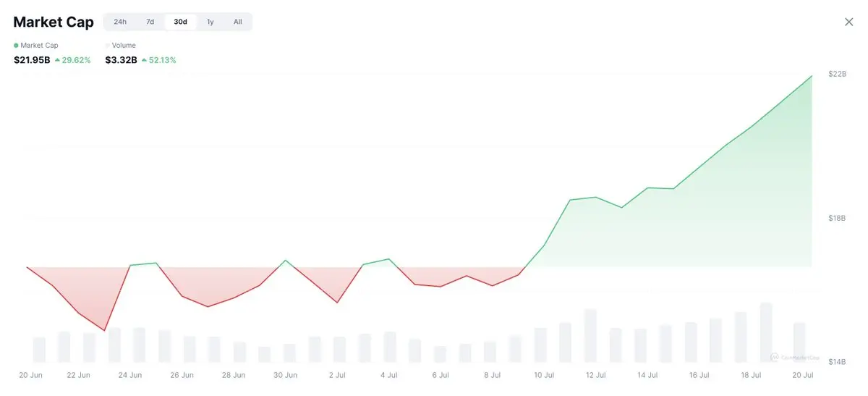Show All time range data
The image size is (868, 396).
[x=237, y=22]
